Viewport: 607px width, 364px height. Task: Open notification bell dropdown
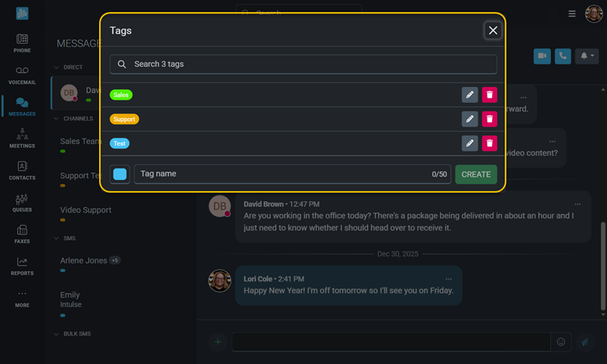point(587,56)
